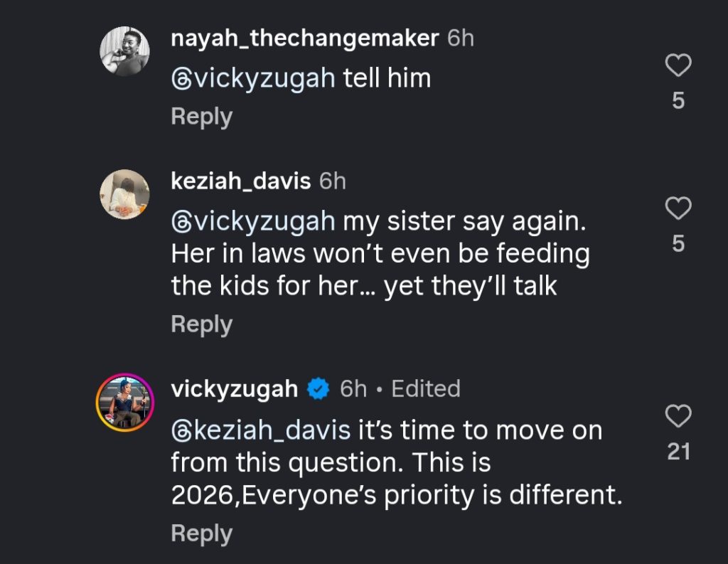Open the keziah_davis username link

click(x=241, y=181)
